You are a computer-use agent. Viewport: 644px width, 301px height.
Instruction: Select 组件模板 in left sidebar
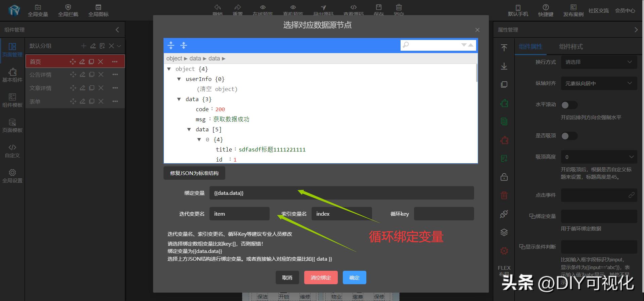(x=12, y=100)
